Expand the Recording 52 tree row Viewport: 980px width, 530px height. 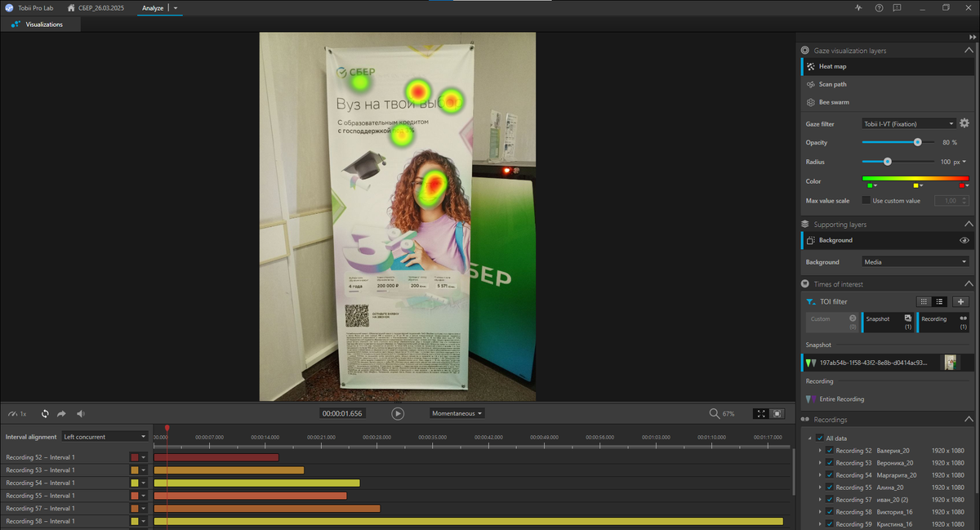821,451
